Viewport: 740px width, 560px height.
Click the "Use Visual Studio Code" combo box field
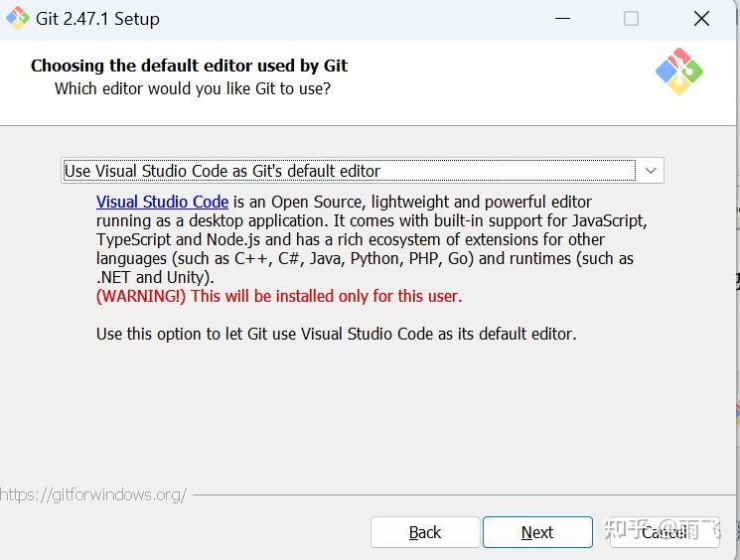[x=348, y=171]
